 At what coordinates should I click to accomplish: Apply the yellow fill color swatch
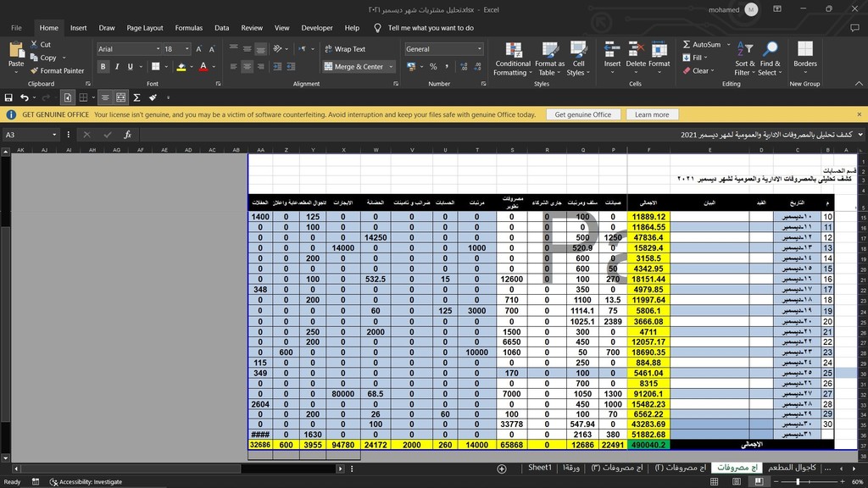(181, 67)
